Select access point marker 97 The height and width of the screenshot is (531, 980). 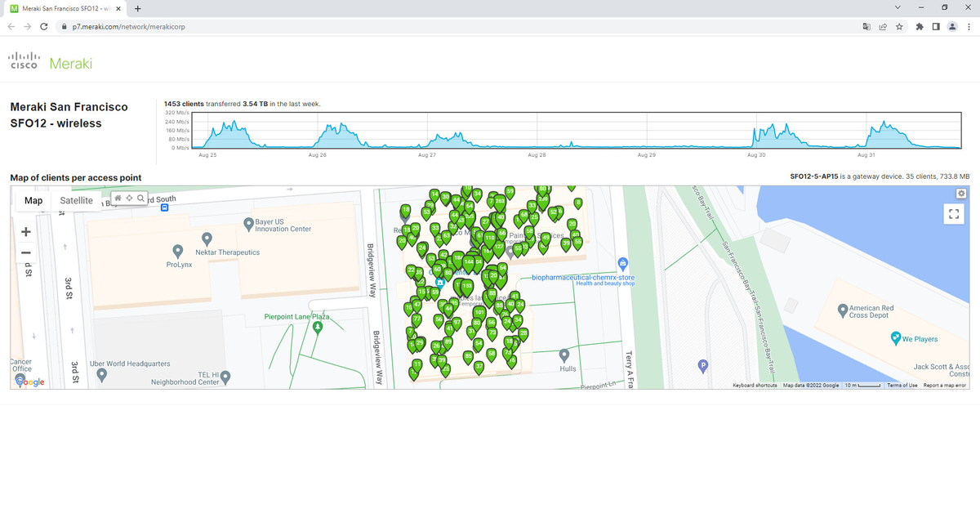point(457,324)
